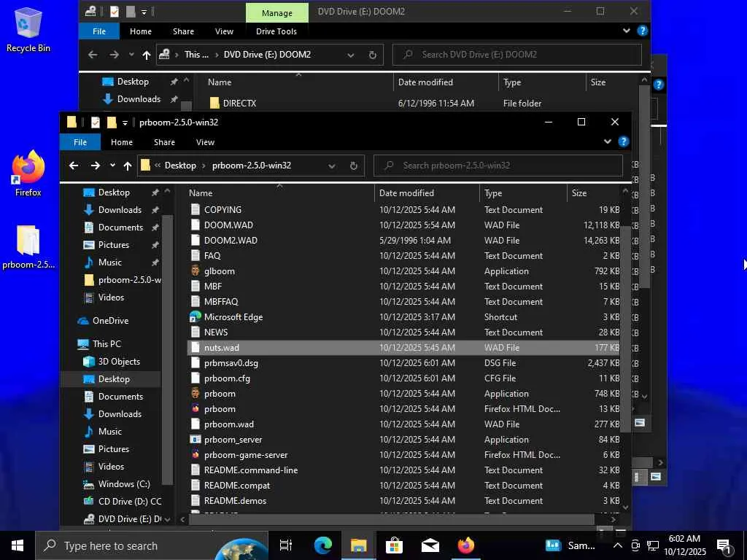The width and height of the screenshot is (747, 560).
Task: Open Microsoft Edge from the taskbar
Action: point(323,545)
